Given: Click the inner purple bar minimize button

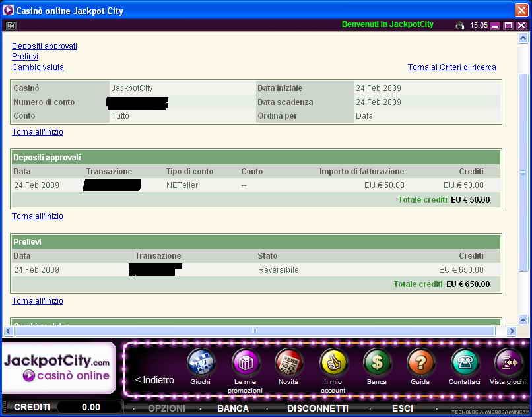Looking at the screenshot, I should click(495, 26).
